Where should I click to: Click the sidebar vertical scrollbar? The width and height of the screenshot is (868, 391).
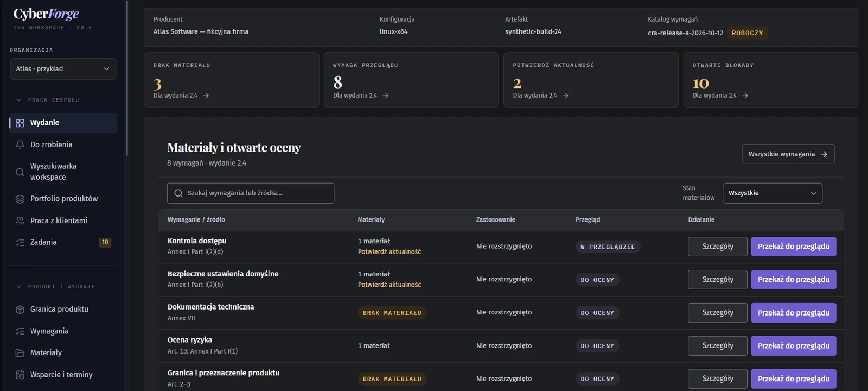pyautogui.click(x=127, y=79)
